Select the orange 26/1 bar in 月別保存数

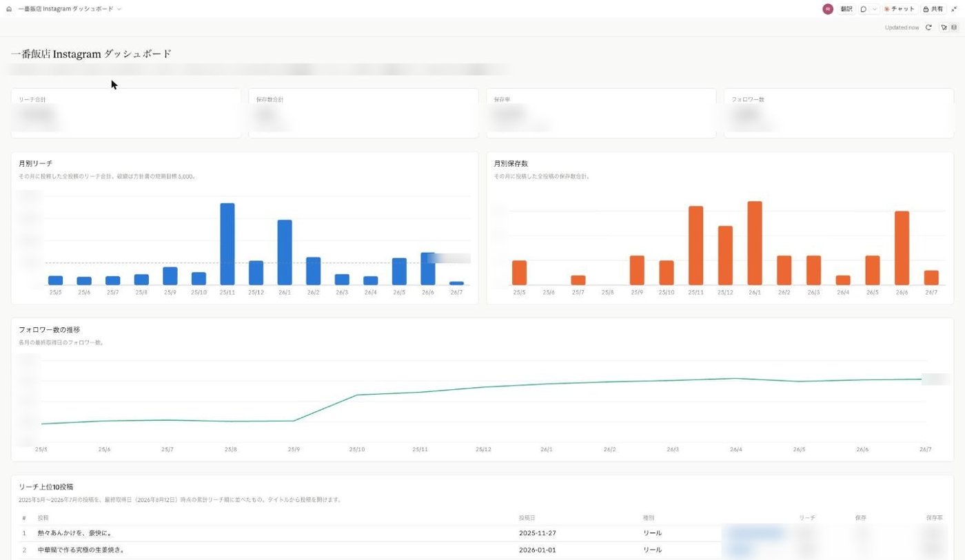[x=755, y=243]
